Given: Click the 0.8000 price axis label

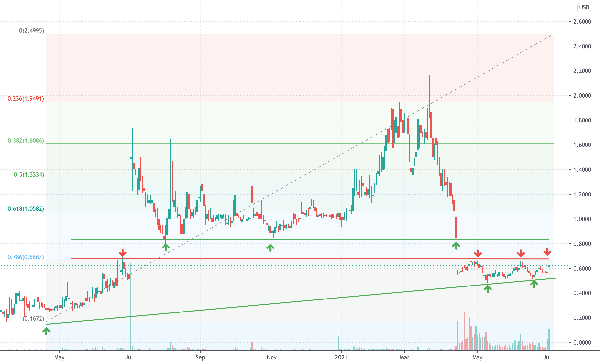Looking at the screenshot, I should [x=582, y=244].
